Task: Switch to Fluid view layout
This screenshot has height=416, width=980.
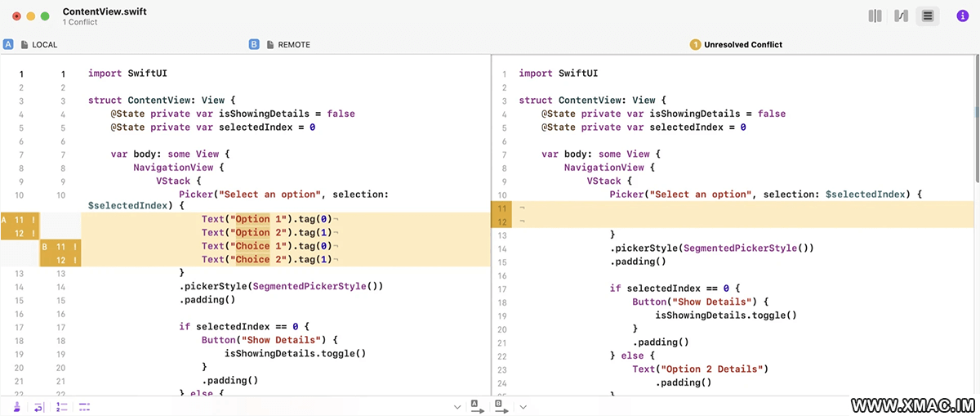Action: coord(902,16)
